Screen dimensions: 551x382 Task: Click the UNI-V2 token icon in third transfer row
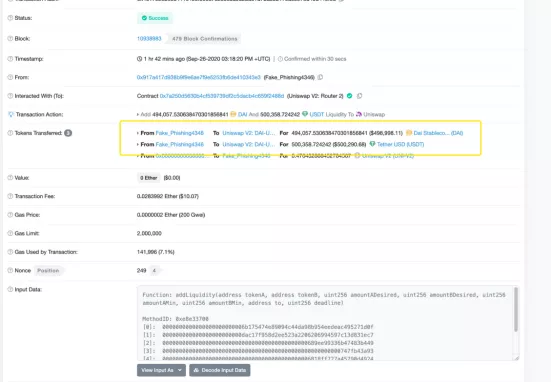(x=357, y=156)
